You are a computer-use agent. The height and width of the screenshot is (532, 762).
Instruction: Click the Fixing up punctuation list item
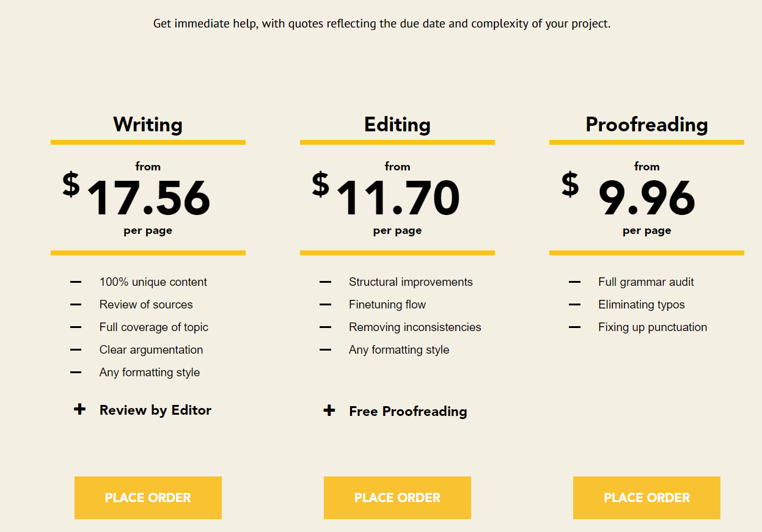[x=653, y=327]
